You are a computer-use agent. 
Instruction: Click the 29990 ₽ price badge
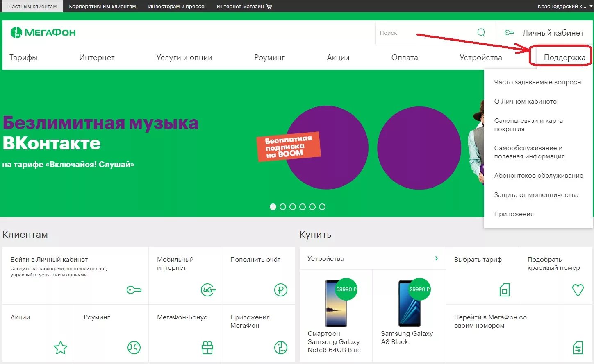(x=420, y=289)
